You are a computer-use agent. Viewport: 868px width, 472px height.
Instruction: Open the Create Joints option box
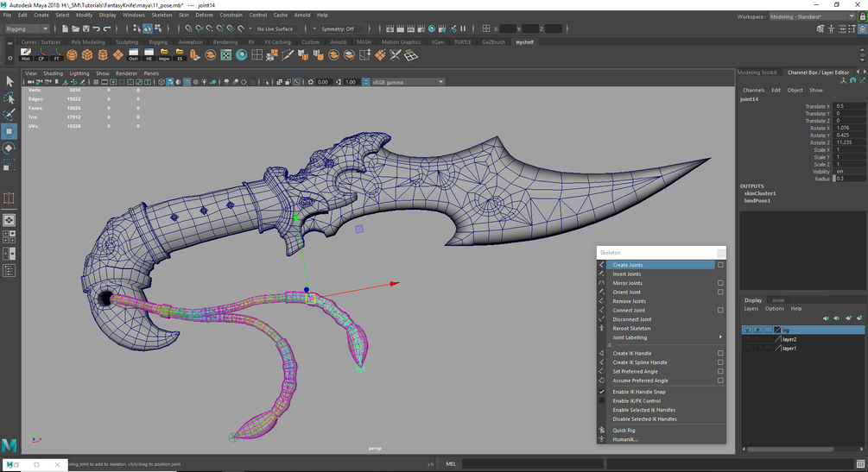(x=720, y=265)
